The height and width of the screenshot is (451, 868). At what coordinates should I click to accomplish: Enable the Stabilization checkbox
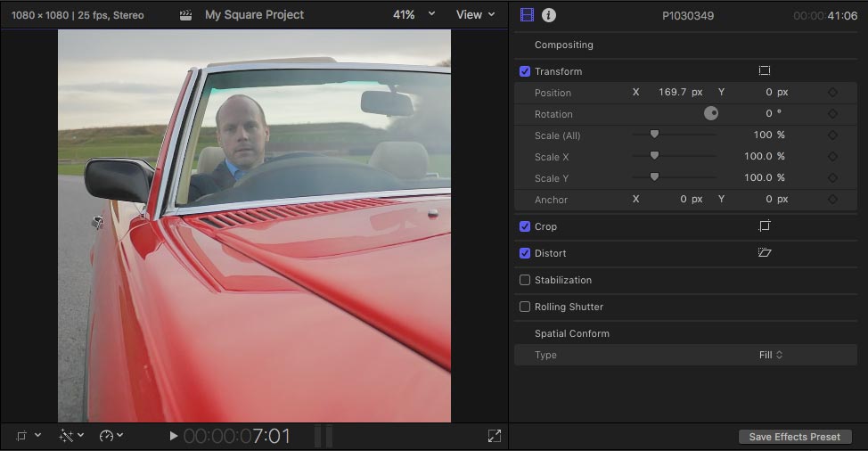tap(525, 280)
